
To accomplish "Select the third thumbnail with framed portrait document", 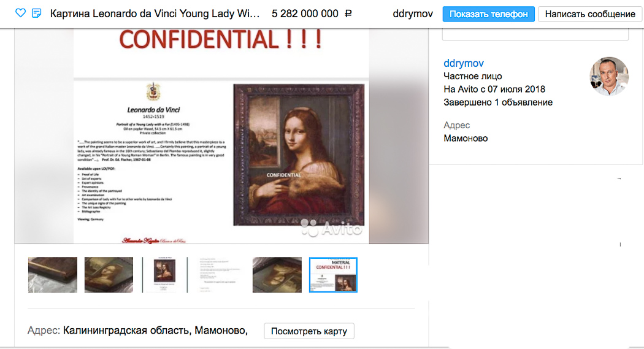I will click(165, 275).
